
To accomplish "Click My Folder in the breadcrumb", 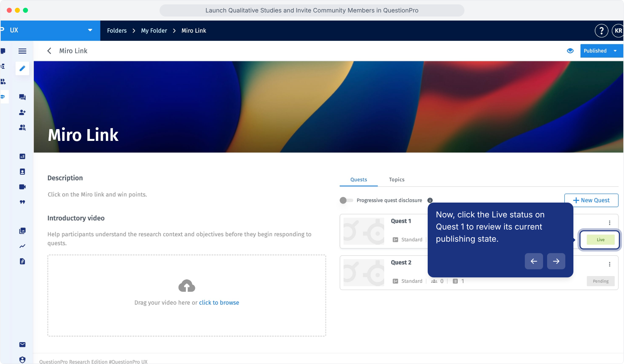I will (154, 31).
